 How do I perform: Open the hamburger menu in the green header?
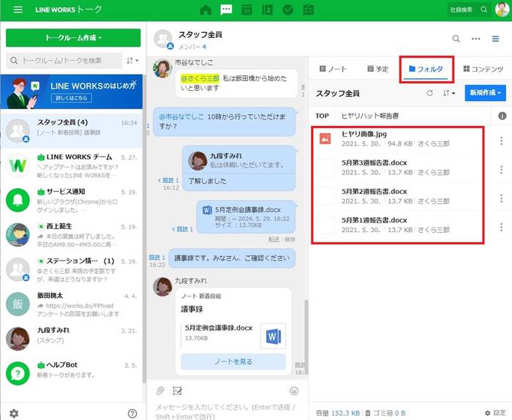pyautogui.click(x=18, y=10)
